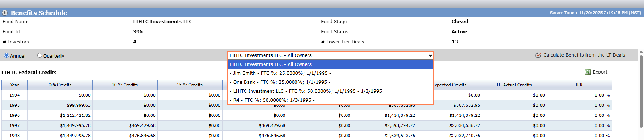
Task: Click the 1996 year cell
Action: [15, 115]
